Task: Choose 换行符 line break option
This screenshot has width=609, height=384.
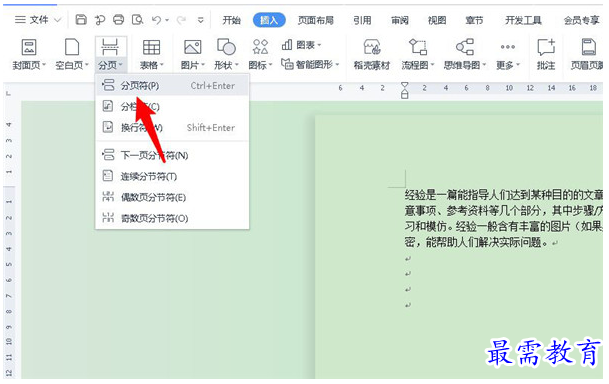Action: (172, 127)
